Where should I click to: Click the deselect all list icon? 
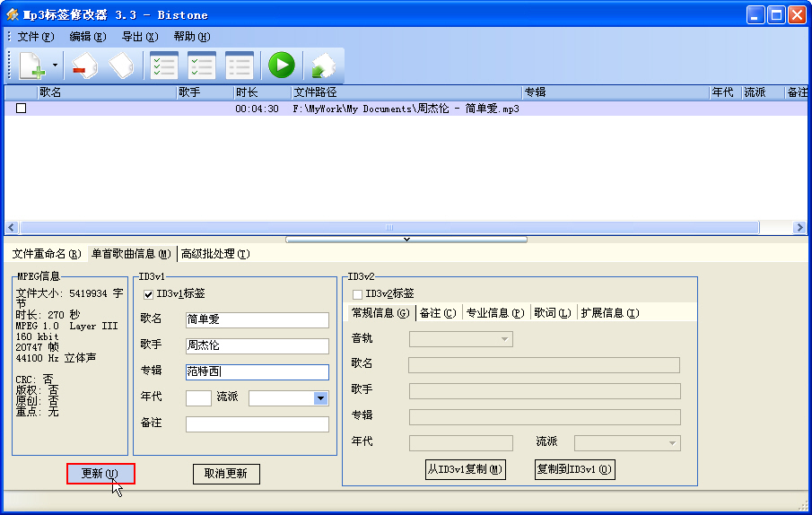[x=240, y=65]
